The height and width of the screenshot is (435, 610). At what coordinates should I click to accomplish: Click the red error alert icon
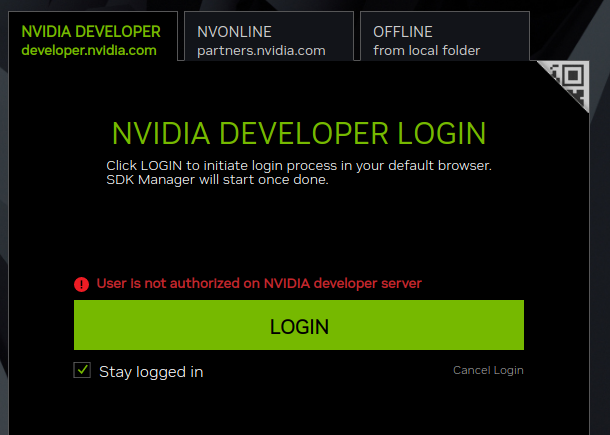click(x=81, y=284)
